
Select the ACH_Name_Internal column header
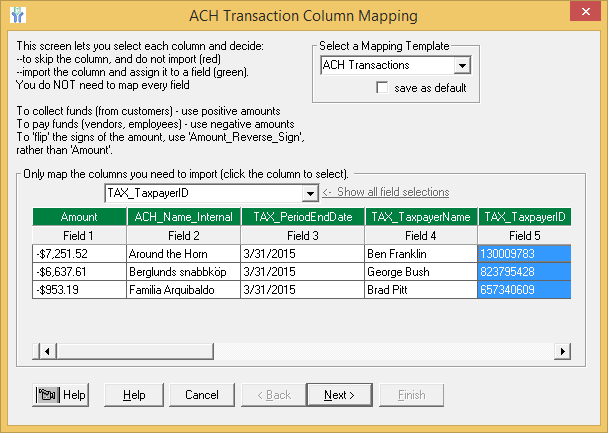coord(181,217)
